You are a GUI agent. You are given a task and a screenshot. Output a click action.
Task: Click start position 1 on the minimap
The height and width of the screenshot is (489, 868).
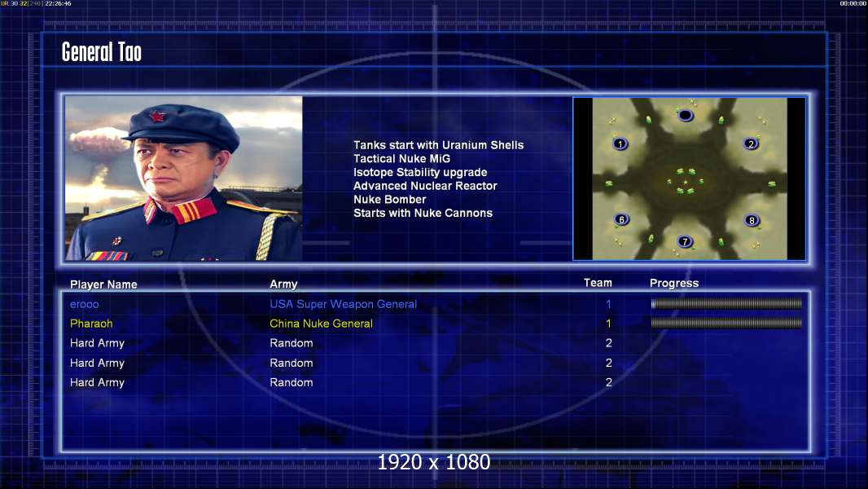[x=620, y=144]
